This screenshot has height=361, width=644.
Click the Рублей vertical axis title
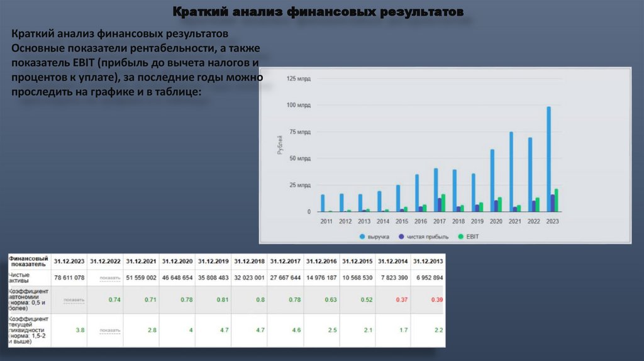coord(280,145)
